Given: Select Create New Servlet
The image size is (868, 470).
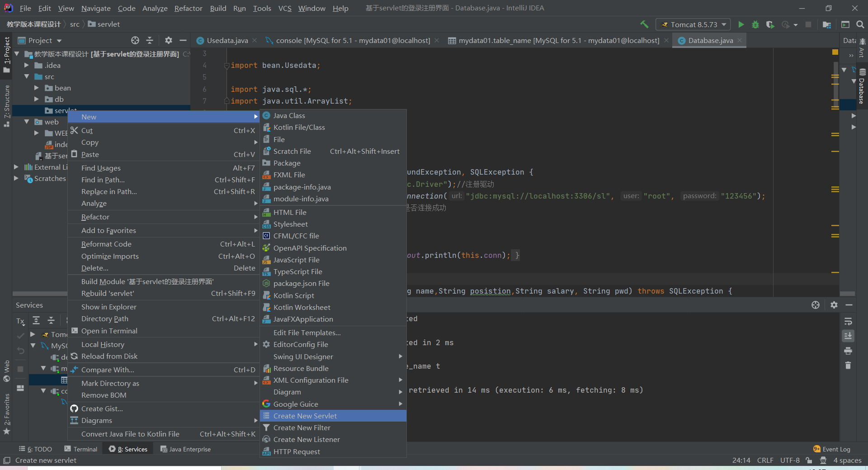Looking at the screenshot, I should [x=333, y=416].
